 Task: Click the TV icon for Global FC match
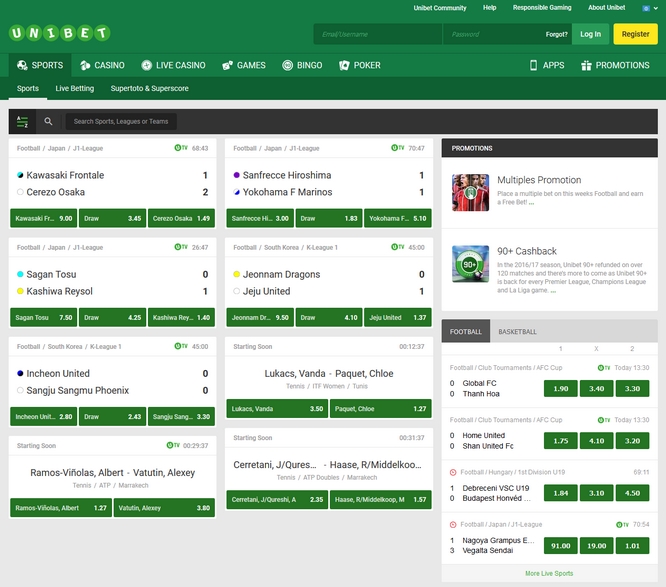[x=604, y=367]
